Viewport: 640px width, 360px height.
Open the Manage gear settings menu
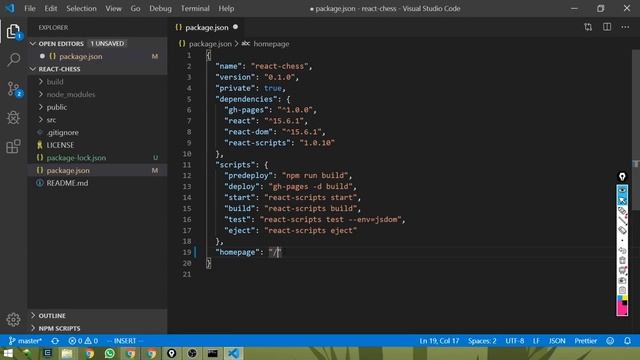pos(13,320)
